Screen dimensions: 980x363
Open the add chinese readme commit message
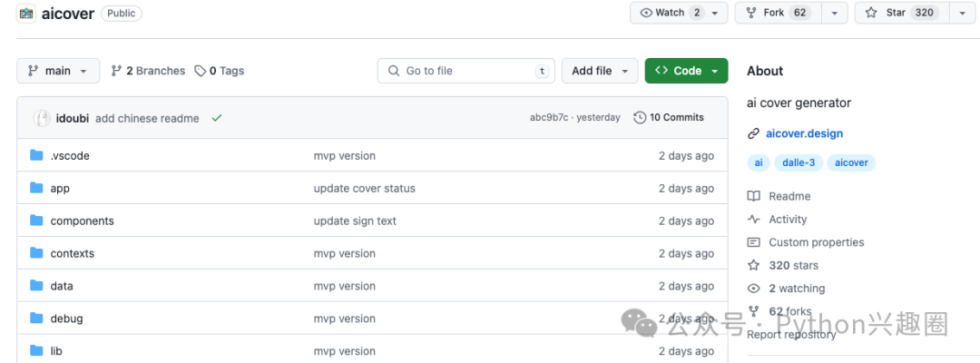coord(148,118)
